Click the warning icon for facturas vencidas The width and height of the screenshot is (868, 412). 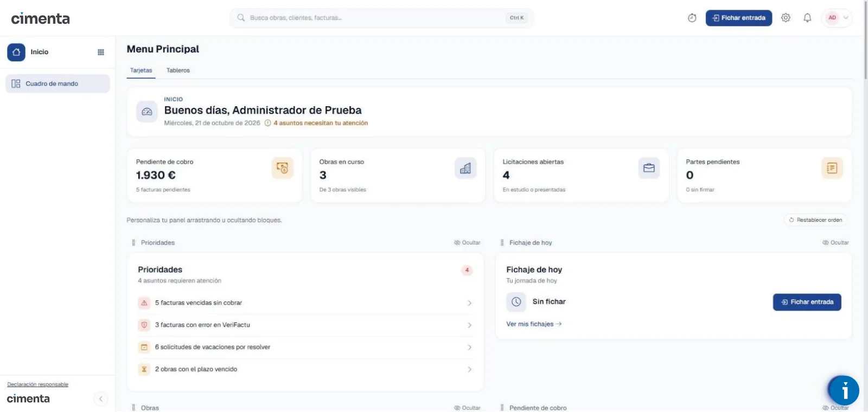pos(144,303)
